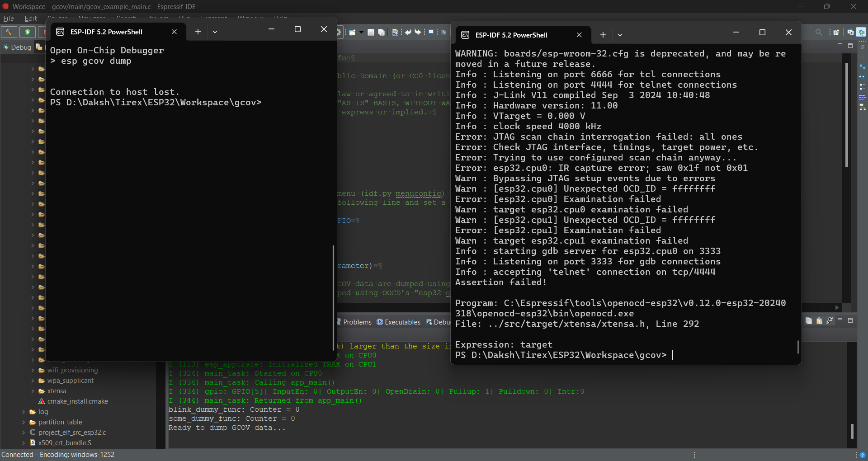This screenshot has height=461, width=868.
Task: Add new tab in right PowerShell window
Action: point(603,35)
